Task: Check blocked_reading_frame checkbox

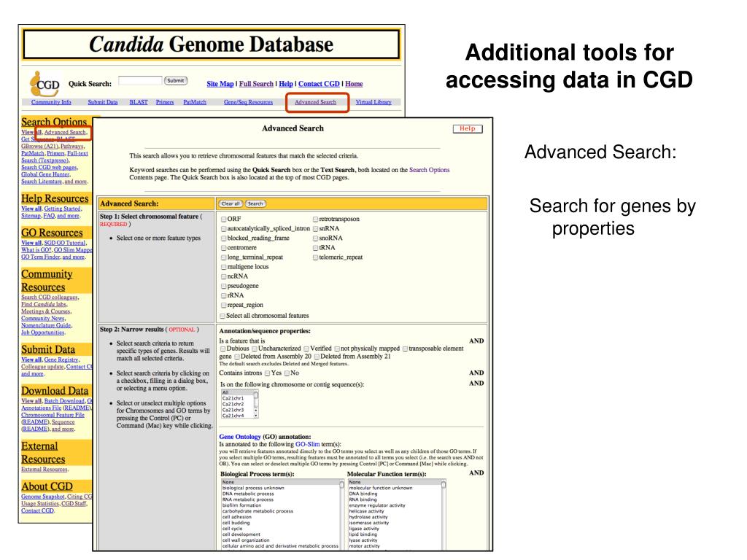Action: tap(223, 238)
